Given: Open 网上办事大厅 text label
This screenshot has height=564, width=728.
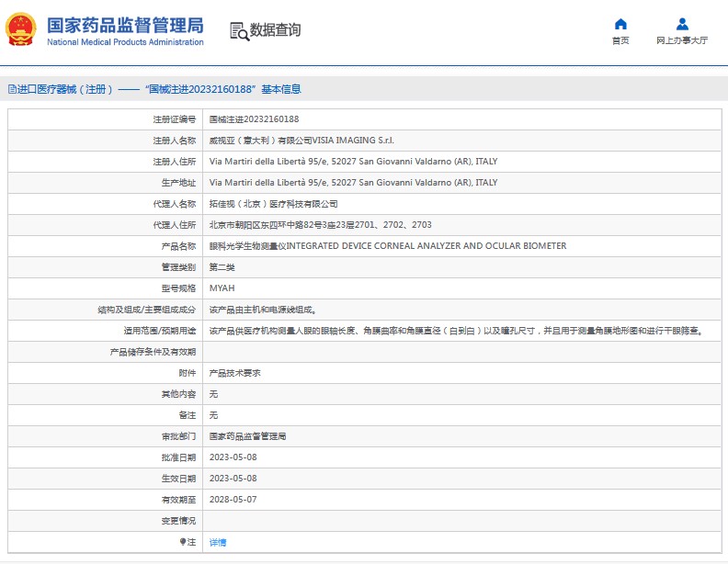Looking at the screenshot, I should pyautogui.click(x=682, y=40).
